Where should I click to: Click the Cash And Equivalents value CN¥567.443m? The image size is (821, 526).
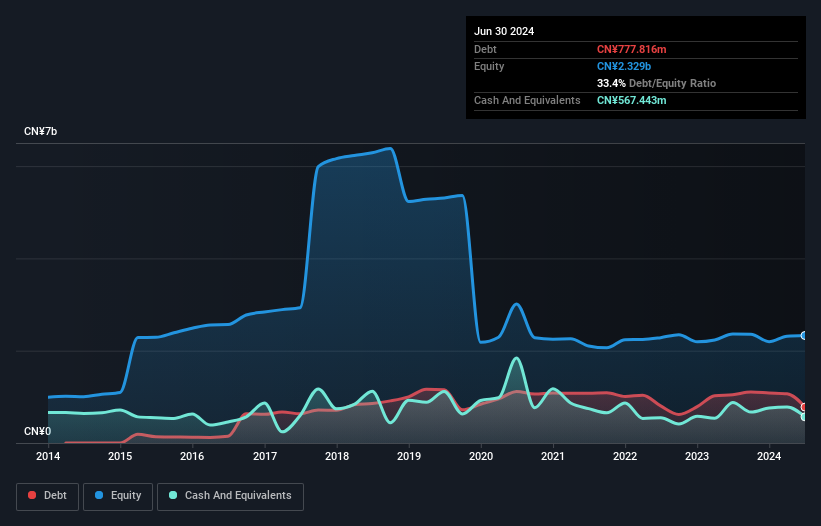tap(631, 100)
